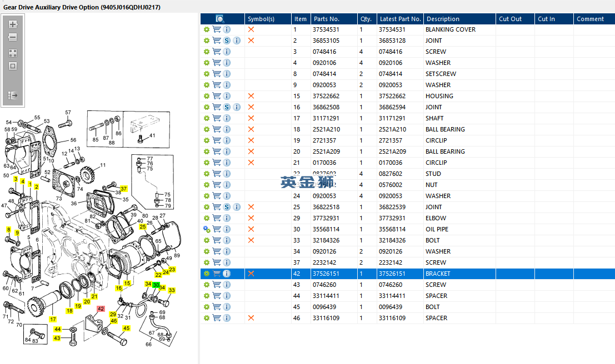Add BLANKING COVER to cart

click(x=217, y=29)
